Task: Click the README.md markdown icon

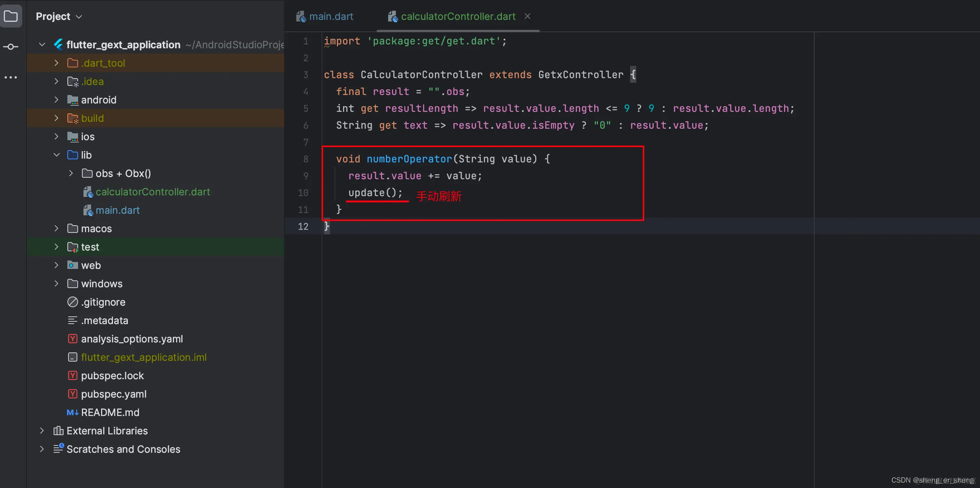Action: click(x=72, y=413)
